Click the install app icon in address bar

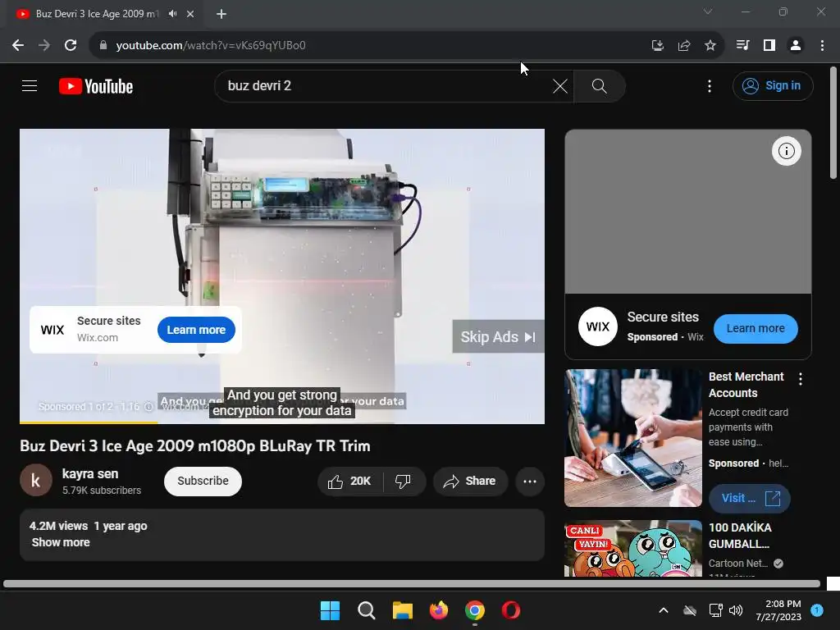(657, 46)
